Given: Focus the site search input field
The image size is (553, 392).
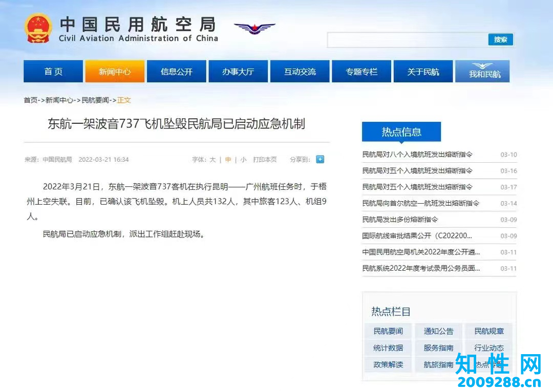Looking at the screenshot, I should 408,40.
